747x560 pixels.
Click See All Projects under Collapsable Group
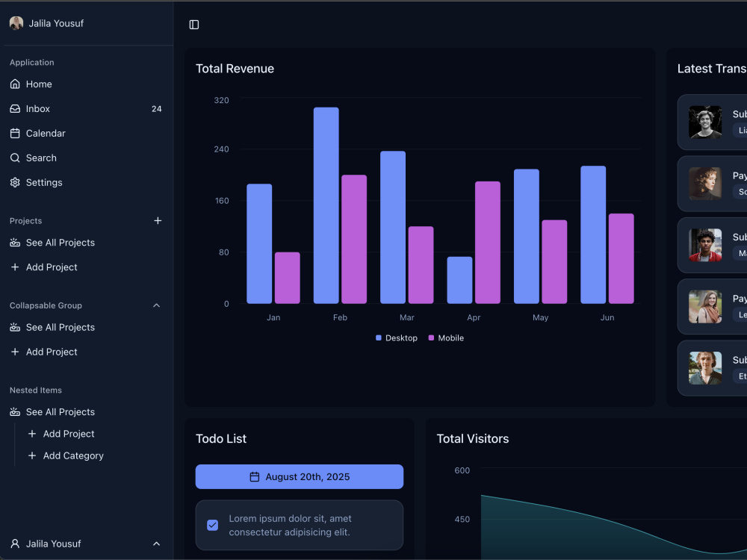(x=86, y=327)
